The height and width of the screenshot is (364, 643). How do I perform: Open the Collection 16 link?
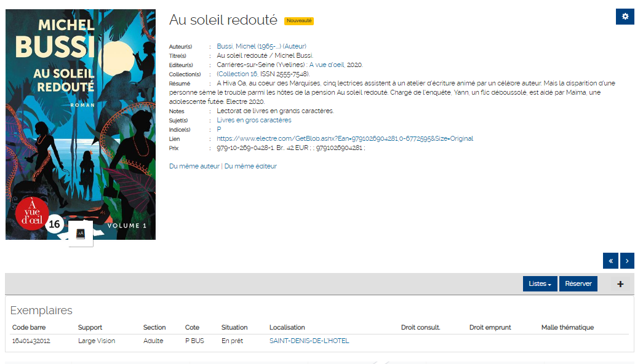click(x=237, y=74)
